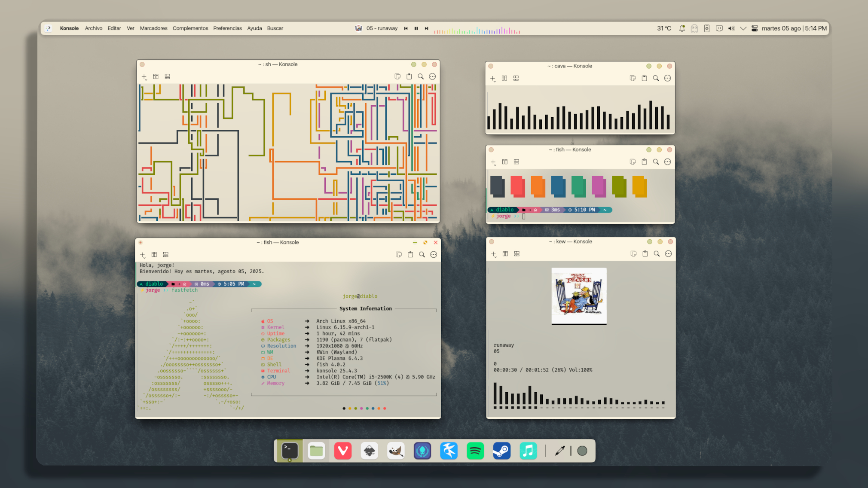868x488 pixels.
Task: Pick a color with dock eyedropper
Action: point(559,451)
